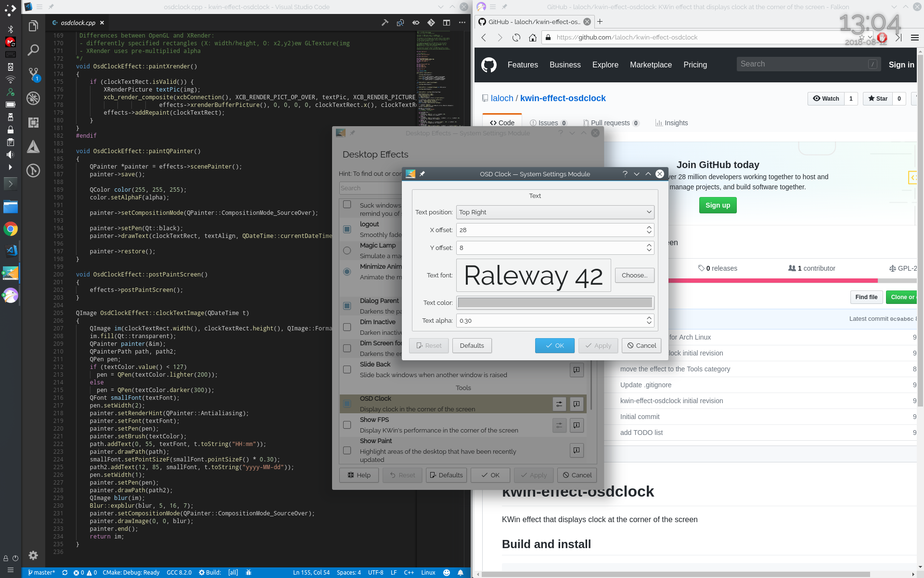Open the OSD Clock configure icon in effects list
The height and width of the screenshot is (578, 924).
tap(559, 404)
